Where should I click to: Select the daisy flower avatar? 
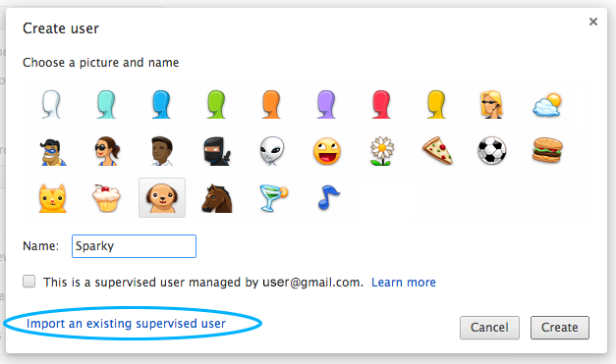coord(382,151)
